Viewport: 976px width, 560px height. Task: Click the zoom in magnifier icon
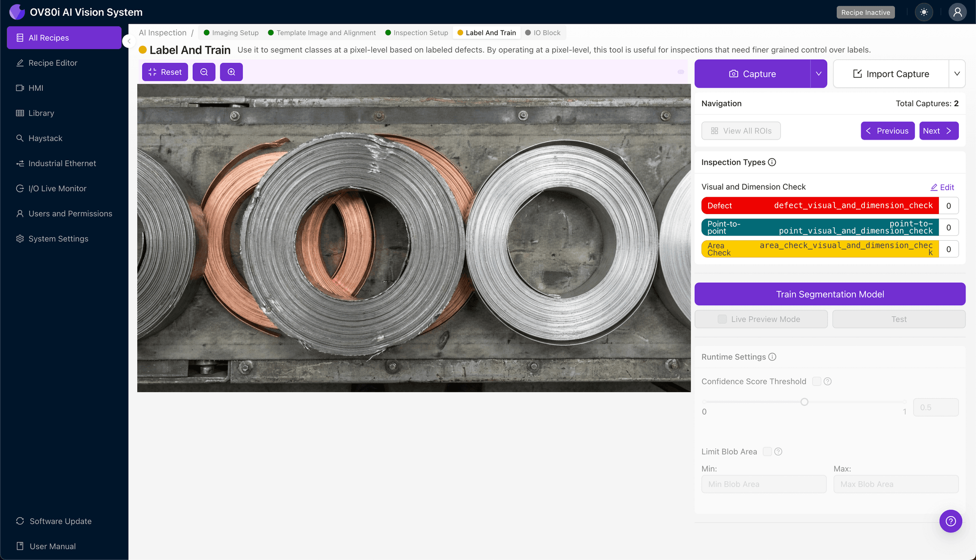click(231, 72)
